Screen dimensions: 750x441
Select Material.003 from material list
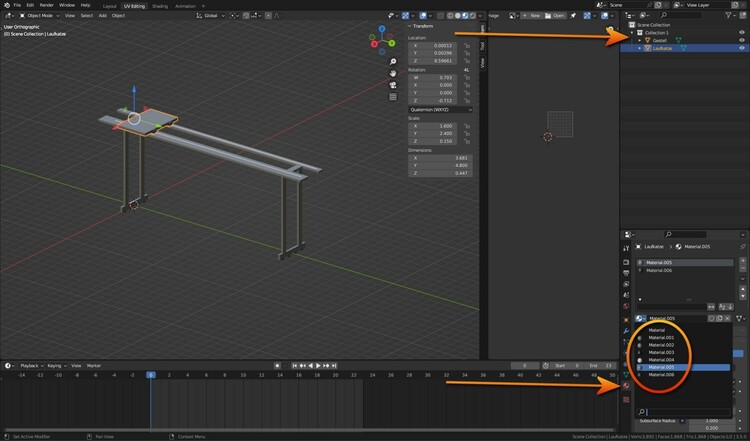[x=661, y=352]
